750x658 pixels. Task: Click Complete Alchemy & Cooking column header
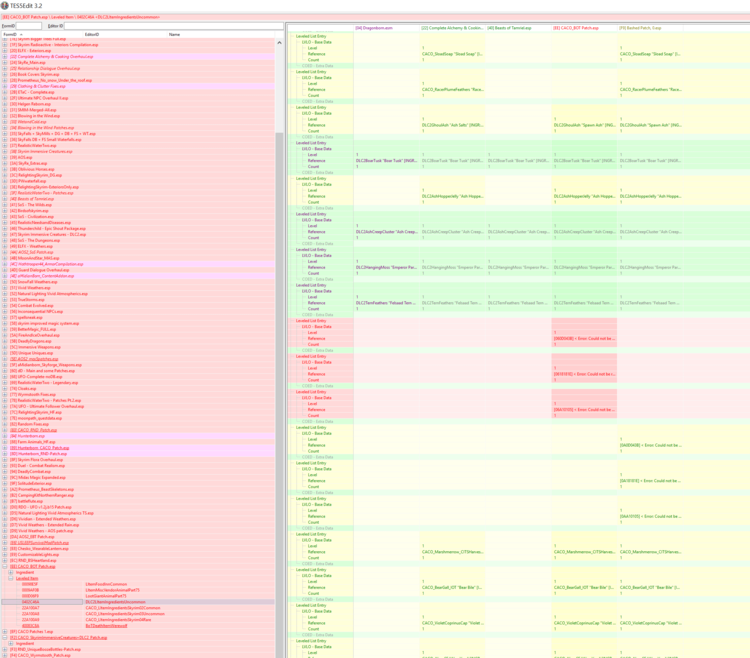452,28
